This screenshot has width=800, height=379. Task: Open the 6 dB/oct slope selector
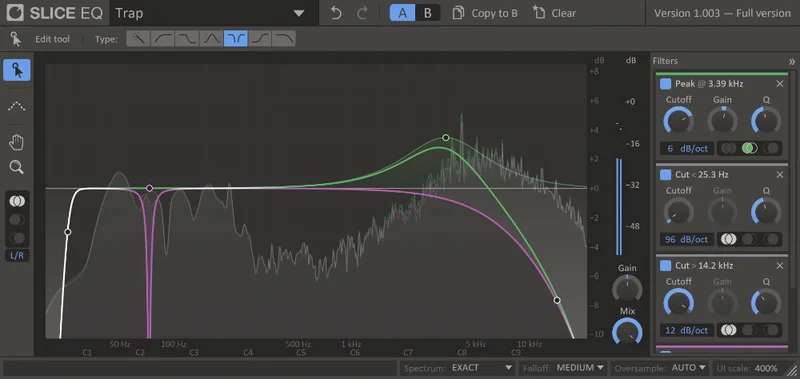(x=687, y=148)
